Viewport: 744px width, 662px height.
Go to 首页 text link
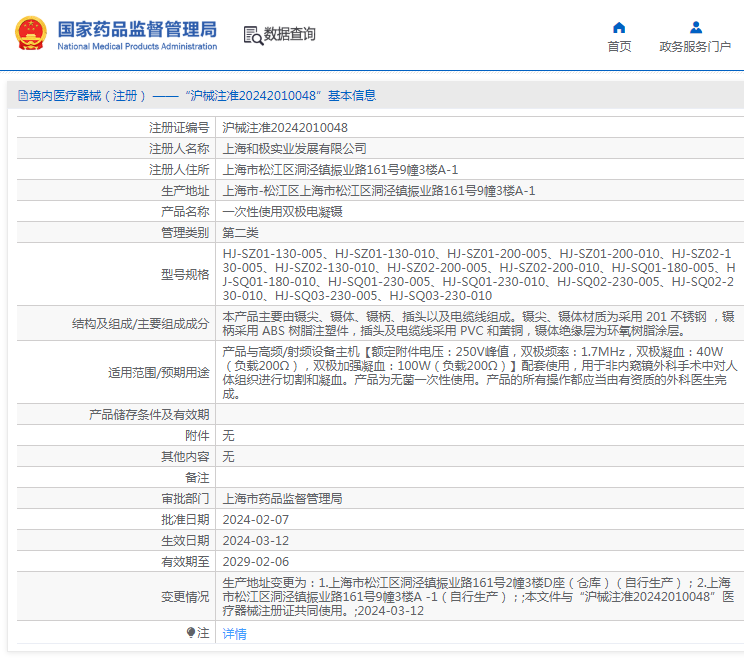pos(619,46)
